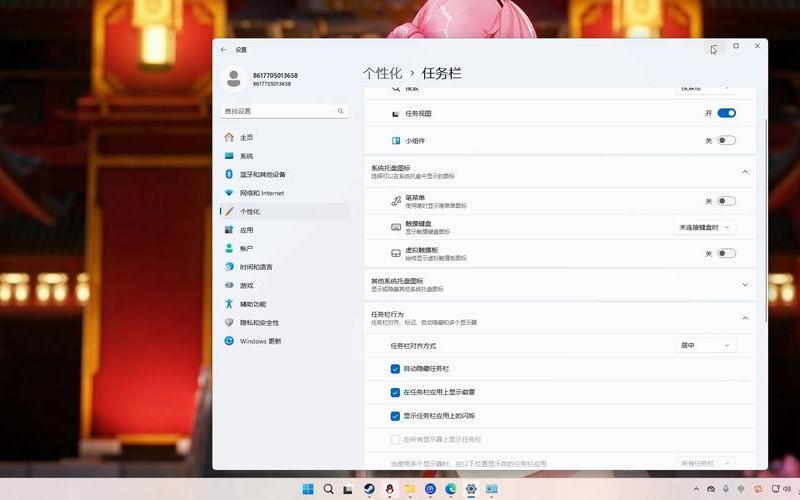Click the 系统托盘图标 heading text
The height and width of the screenshot is (500, 800).
pos(390,168)
